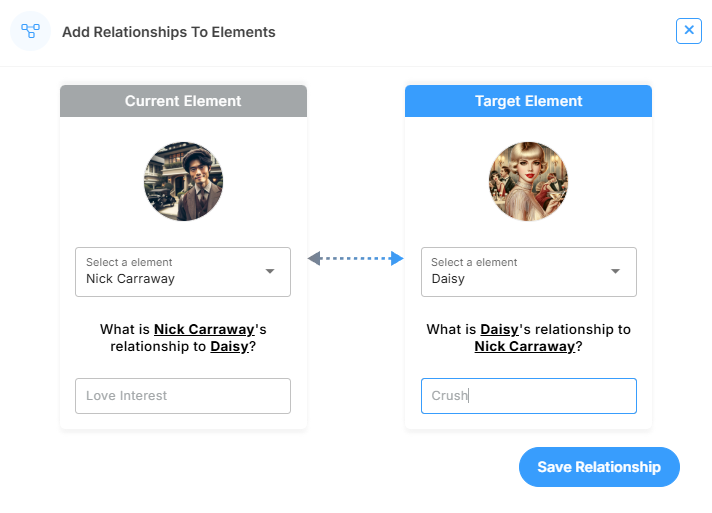Close the Add Relationships dialog
Viewport: 712px width, 513px height.
click(x=689, y=31)
